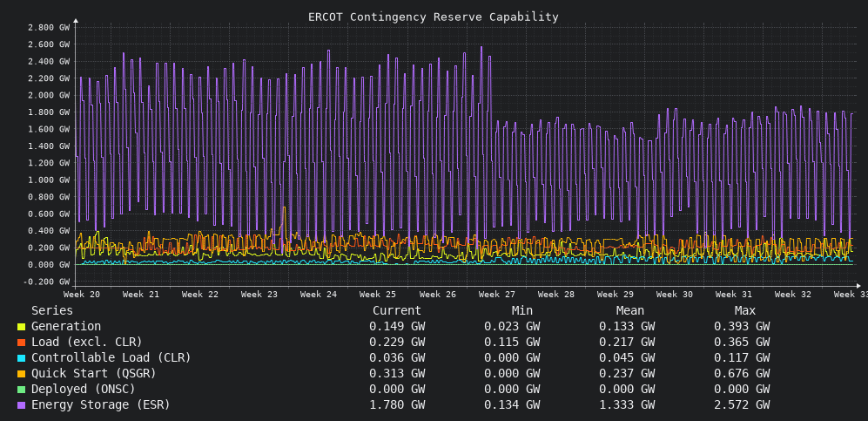Screen dimensions: 868x421
Task: Select the Generation legend label
Action: tap(66, 326)
